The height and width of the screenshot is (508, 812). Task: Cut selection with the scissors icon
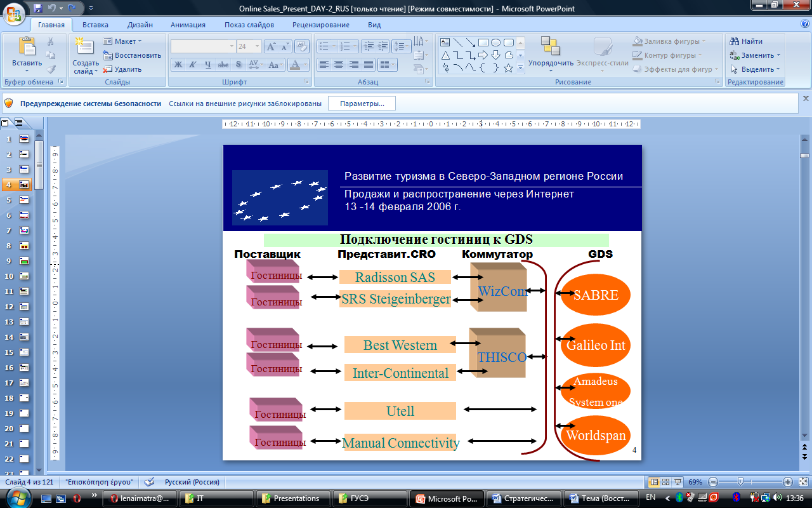51,41
